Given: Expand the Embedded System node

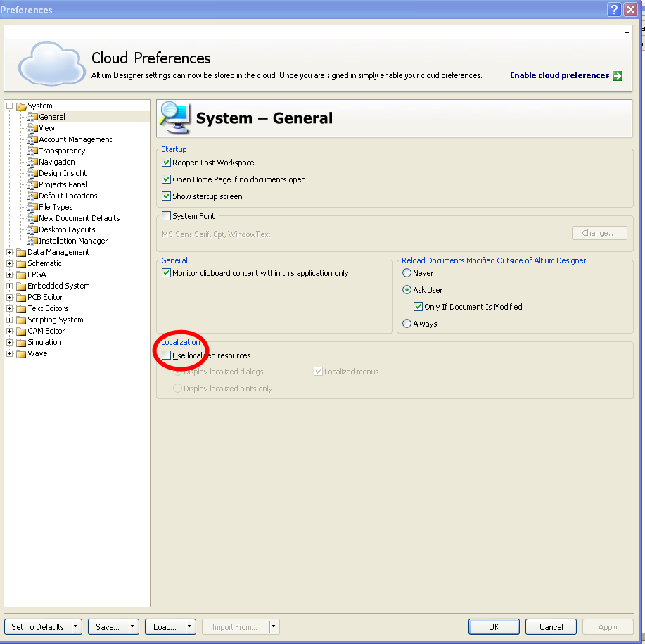Looking at the screenshot, I should (9, 286).
